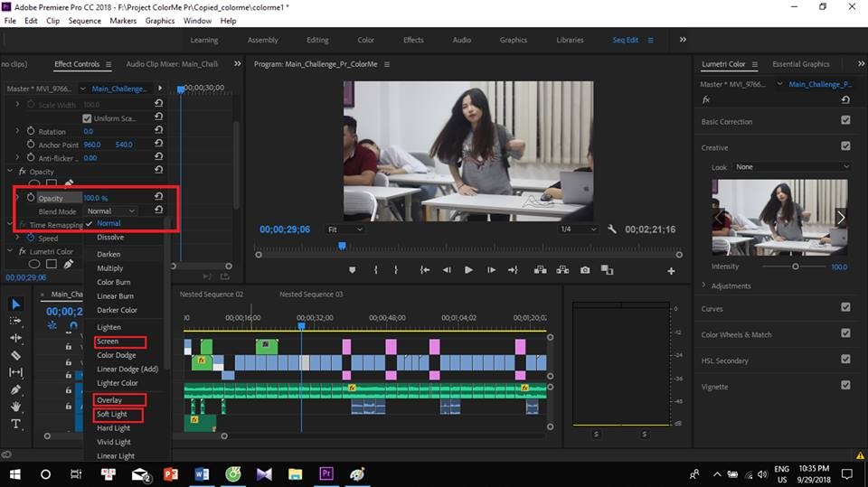
Task: Go to In point
Action: click(425, 270)
